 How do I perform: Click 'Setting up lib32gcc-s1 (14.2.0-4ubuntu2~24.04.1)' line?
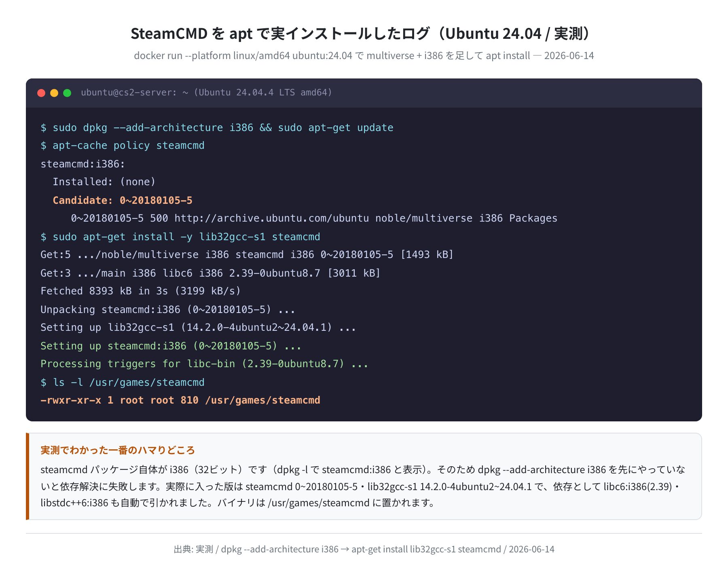[x=198, y=328]
